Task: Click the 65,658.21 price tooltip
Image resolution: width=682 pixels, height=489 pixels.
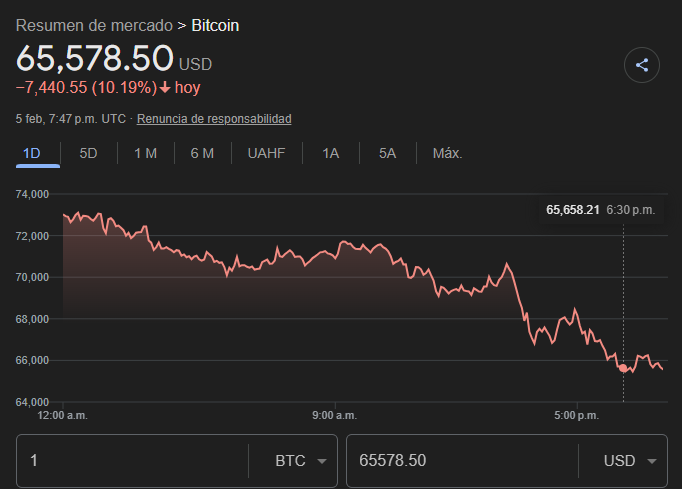Action: tap(572, 210)
